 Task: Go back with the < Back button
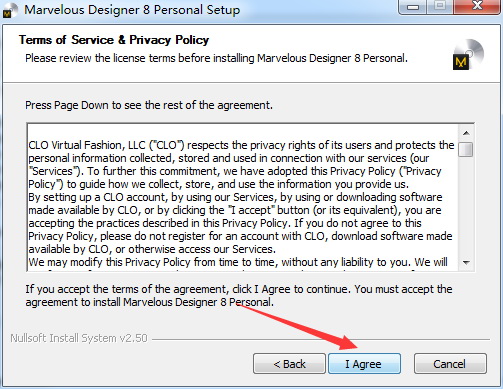[289, 364]
